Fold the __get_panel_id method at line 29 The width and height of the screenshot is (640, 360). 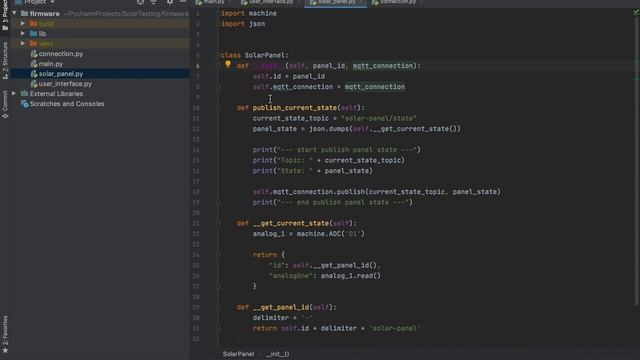click(x=218, y=307)
